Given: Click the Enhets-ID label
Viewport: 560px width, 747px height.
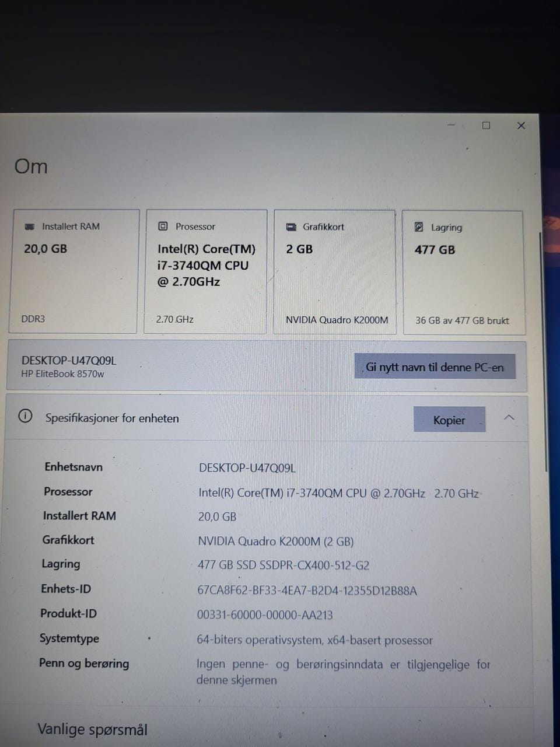Looking at the screenshot, I should coord(66,589).
